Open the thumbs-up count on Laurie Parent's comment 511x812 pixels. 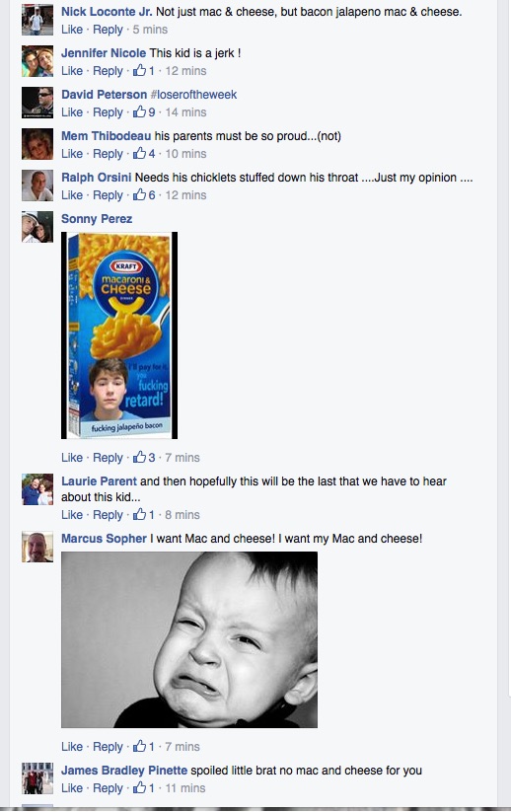coord(143,515)
